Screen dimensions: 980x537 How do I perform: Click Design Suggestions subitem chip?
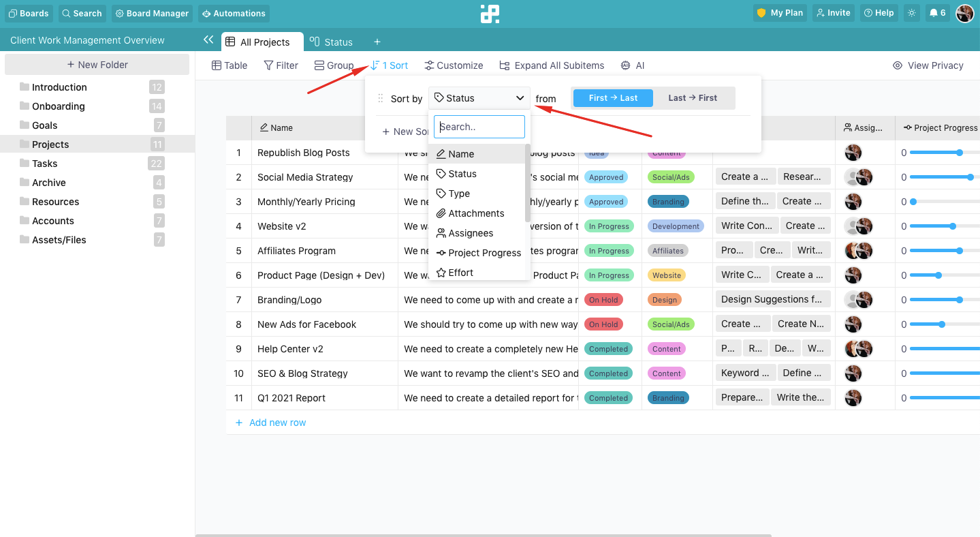773,299
